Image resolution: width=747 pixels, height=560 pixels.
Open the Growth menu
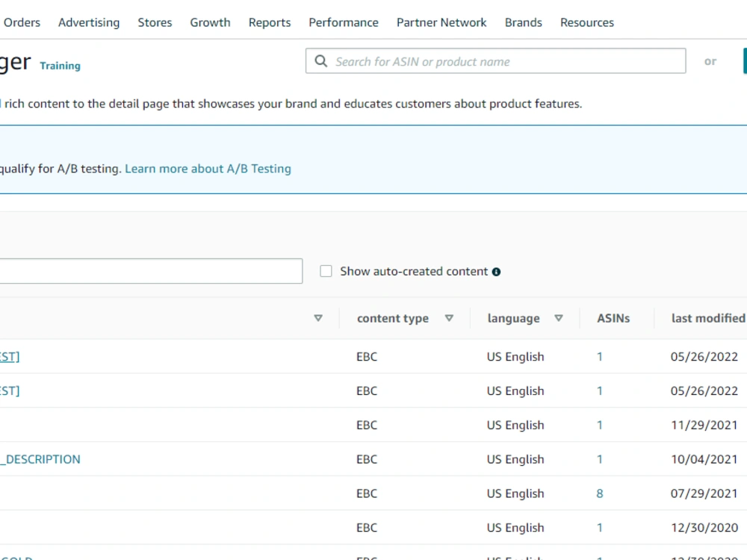tap(210, 22)
